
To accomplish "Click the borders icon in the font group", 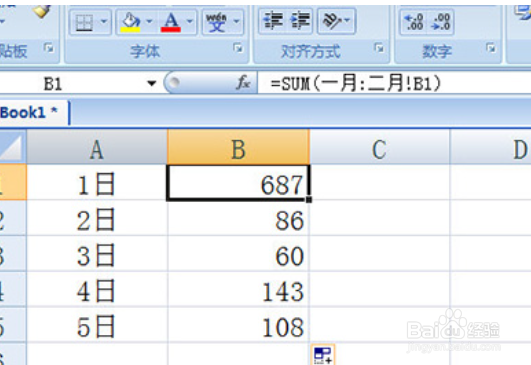I will [x=84, y=22].
